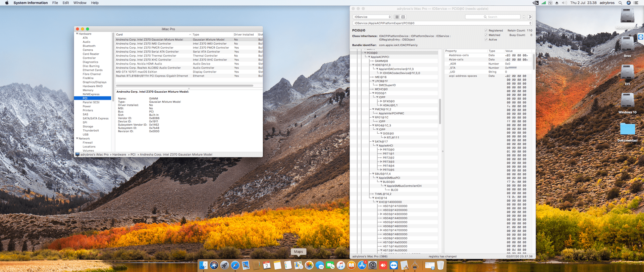Open the Window menu
This screenshot has height=272, width=644.
[x=80, y=3]
